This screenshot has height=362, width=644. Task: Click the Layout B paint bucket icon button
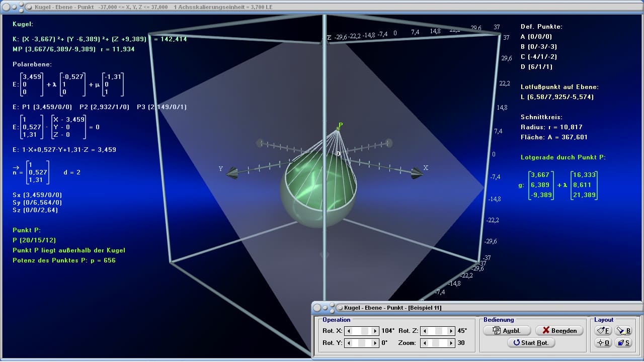tap(623, 330)
